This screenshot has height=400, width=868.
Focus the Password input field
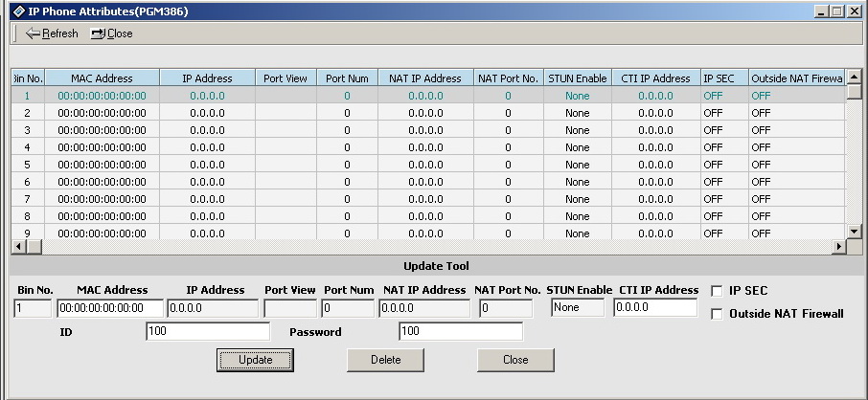coord(460,331)
